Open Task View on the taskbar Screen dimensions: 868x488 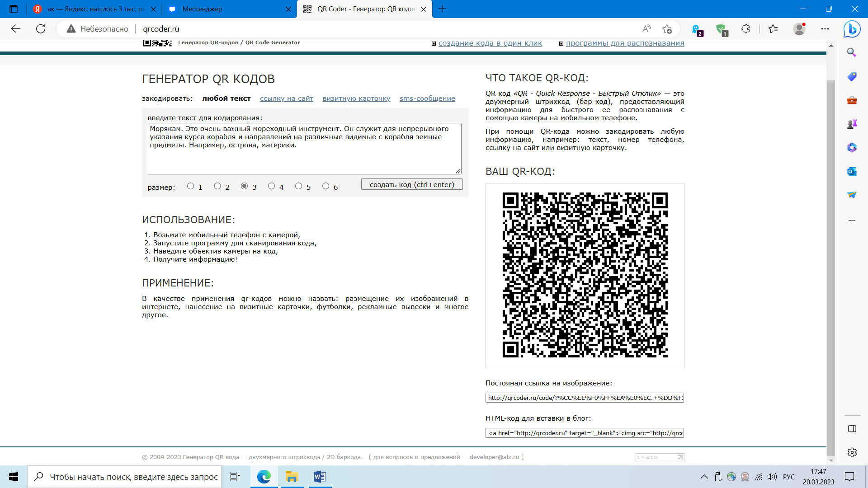pyautogui.click(x=235, y=477)
